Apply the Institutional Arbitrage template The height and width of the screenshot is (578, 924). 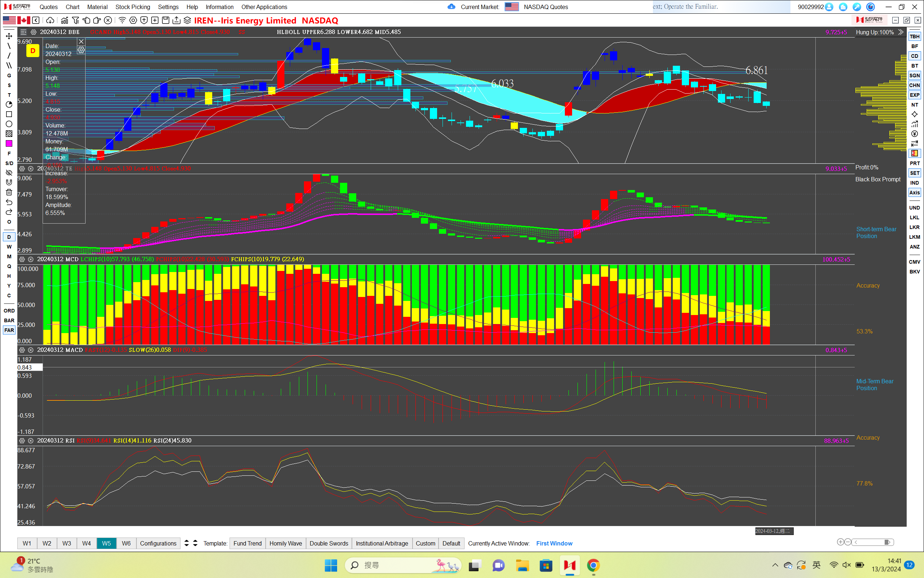(382, 543)
